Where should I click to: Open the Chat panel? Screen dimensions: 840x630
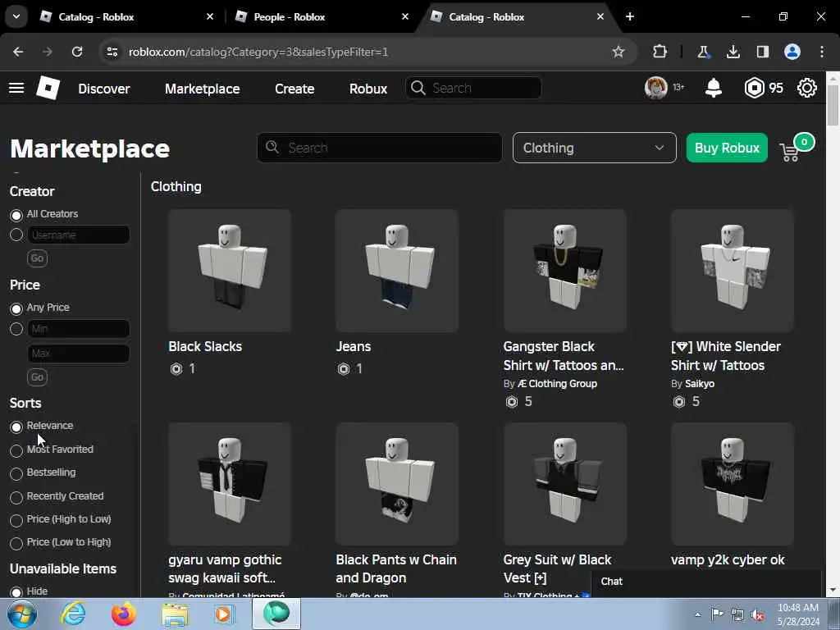[x=706, y=582]
